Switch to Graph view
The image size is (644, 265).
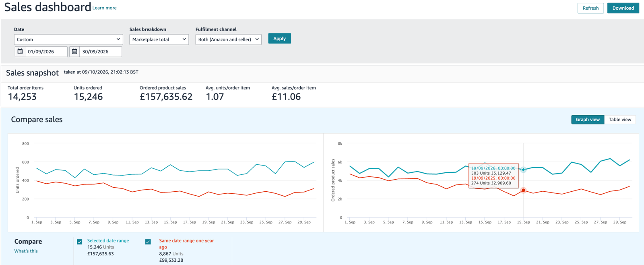point(588,120)
